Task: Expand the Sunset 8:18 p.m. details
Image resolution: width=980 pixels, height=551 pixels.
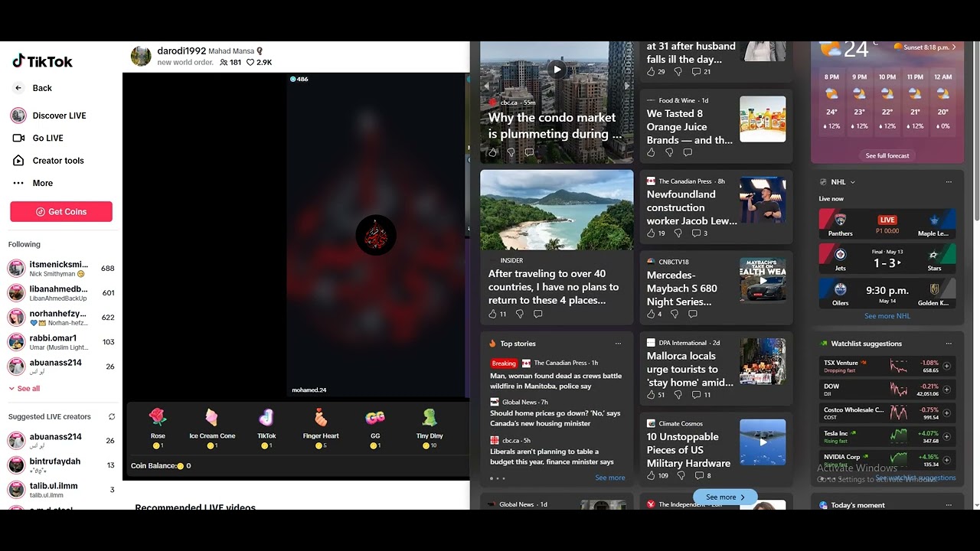Action: pyautogui.click(x=924, y=47)
